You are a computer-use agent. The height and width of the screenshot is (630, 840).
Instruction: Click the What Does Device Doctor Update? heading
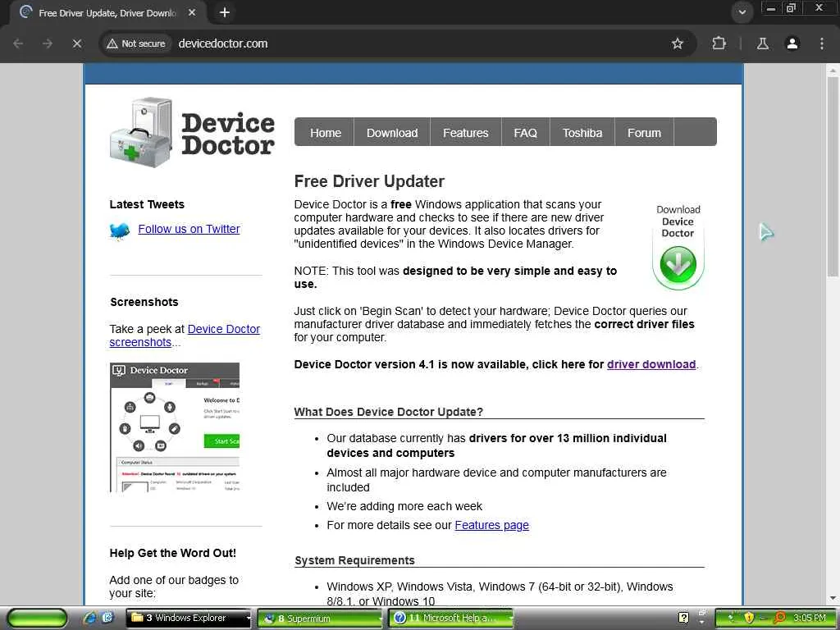(x=388, y=412)
